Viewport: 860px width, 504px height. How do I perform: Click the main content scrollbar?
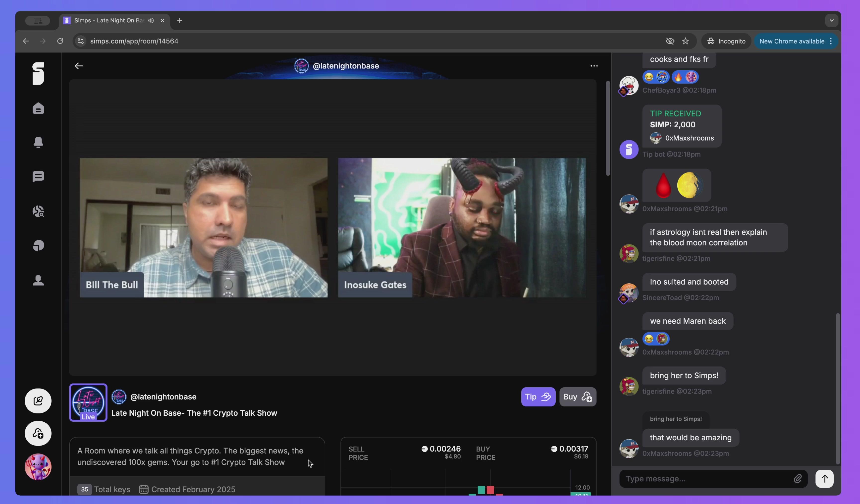[608, 128]
